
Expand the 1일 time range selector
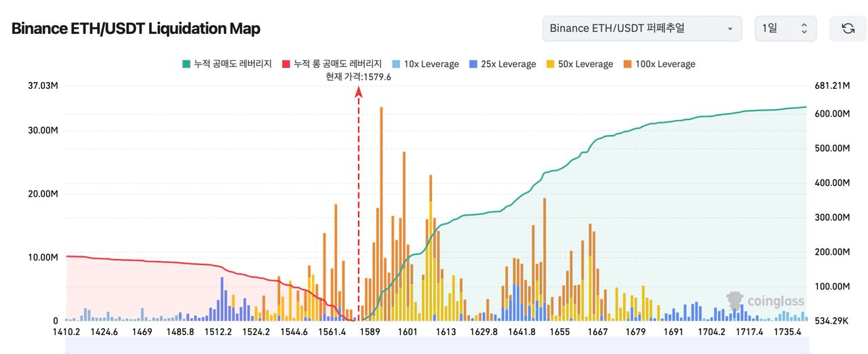(785, 28)
